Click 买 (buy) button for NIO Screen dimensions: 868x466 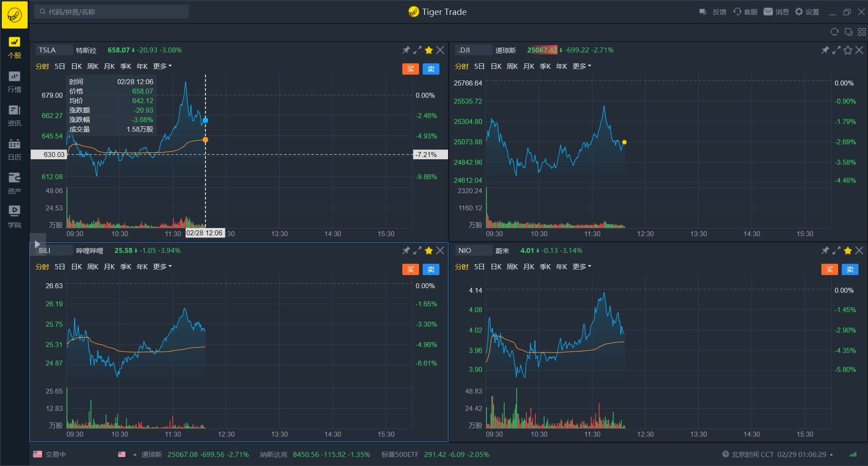(x=830, y=269)
